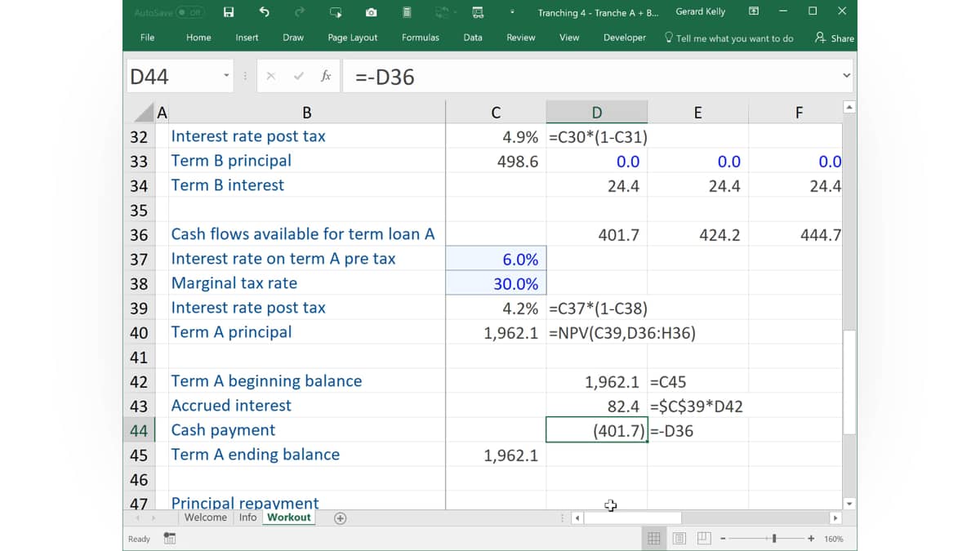Open the calculator icon in the title bar
Viewport: 980px width, 551px height.
tap(407, 12)
